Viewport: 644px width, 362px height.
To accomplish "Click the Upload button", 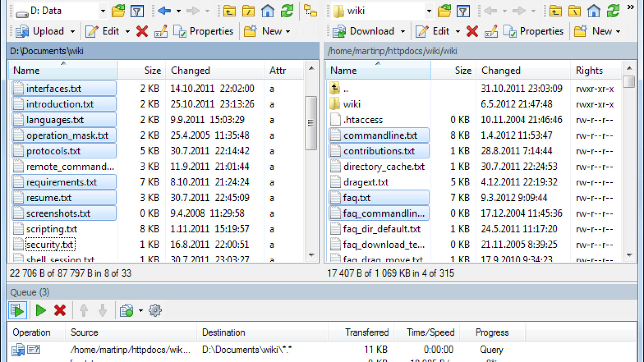I will point(40,31).
